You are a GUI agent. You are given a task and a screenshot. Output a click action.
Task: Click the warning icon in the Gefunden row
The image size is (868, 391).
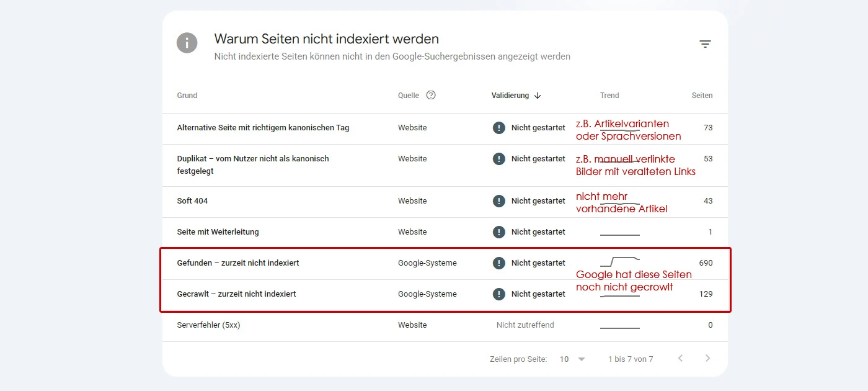pos(499,263)
